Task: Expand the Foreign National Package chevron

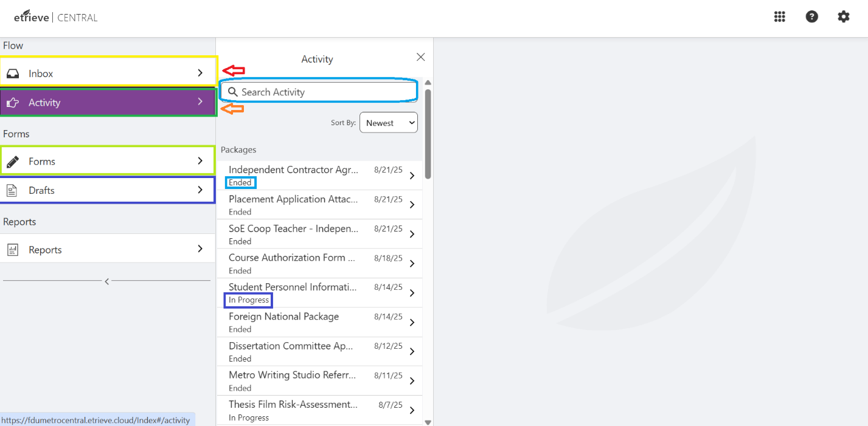Action: tap(412, 322)
